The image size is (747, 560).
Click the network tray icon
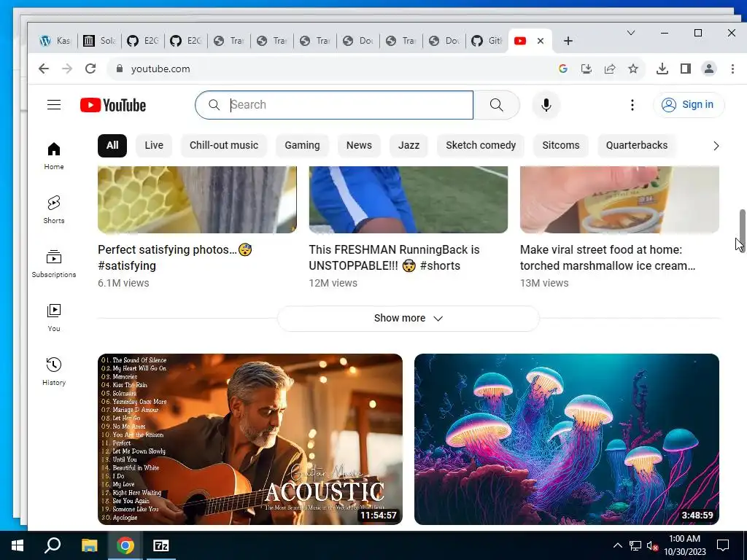tap(635, 545)
